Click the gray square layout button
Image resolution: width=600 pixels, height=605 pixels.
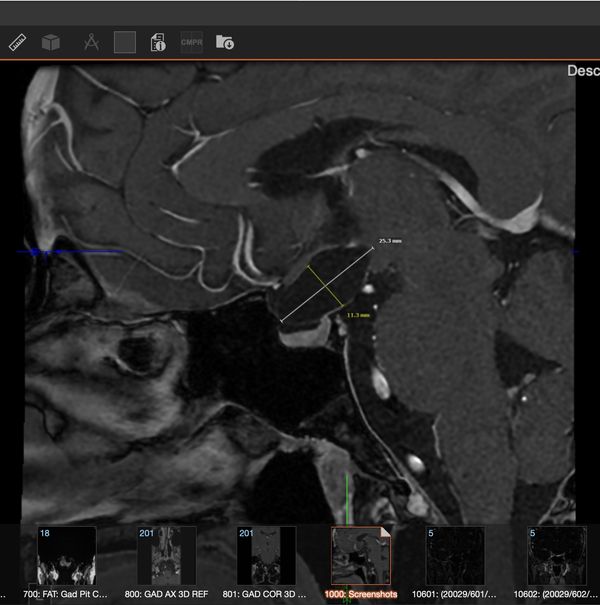point(124,42)
